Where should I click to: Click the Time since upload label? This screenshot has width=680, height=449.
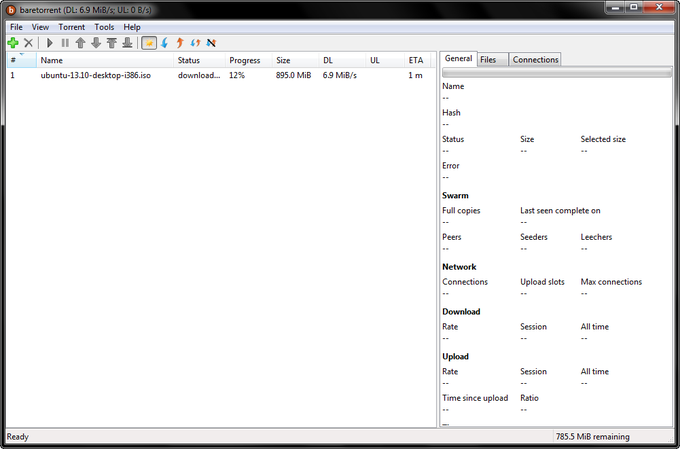pos(475,398)
